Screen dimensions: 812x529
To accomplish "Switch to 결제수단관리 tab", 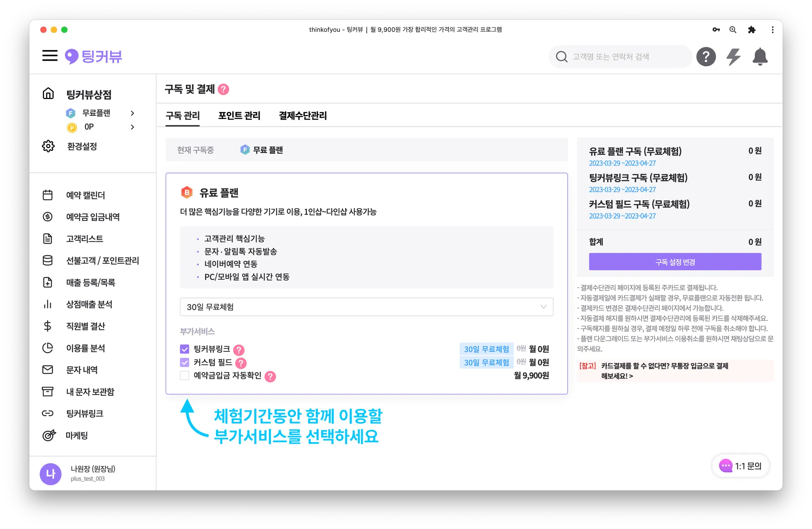I will (x=303, y=116).
